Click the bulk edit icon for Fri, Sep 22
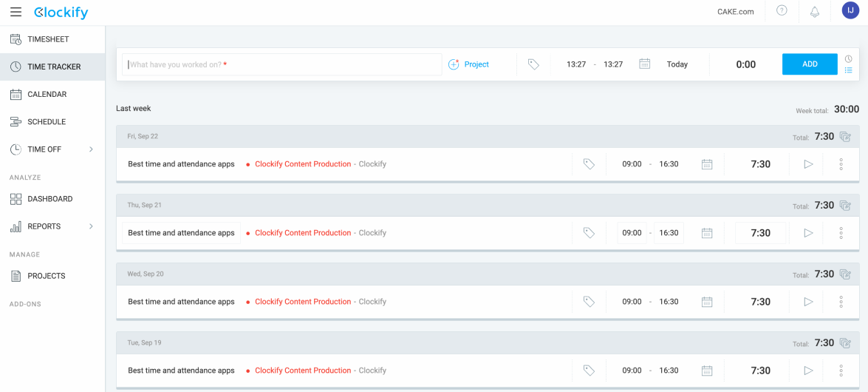The height and width of the screenshot is (392, 868). (846, 137)
